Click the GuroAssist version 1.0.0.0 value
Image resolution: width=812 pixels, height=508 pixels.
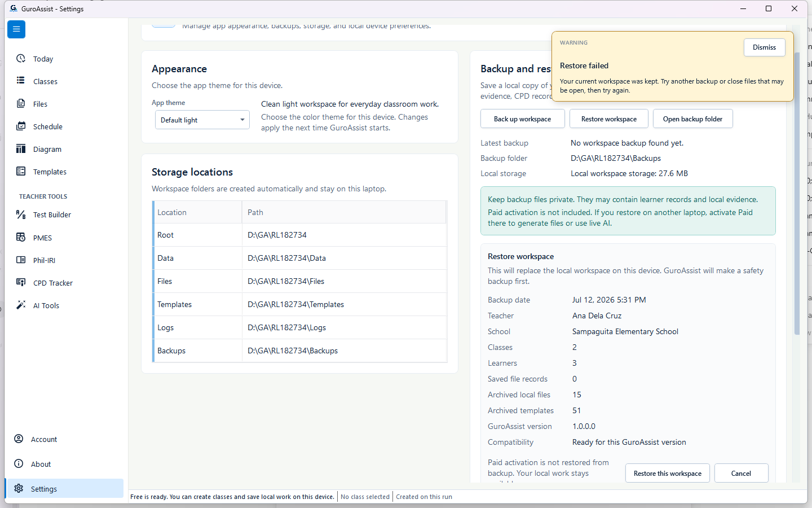[x=584, y=426]
